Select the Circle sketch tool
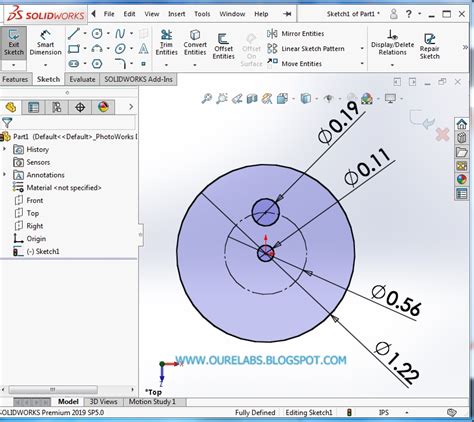This screenshot has width=474, height=422. click(x=97, y=33)
